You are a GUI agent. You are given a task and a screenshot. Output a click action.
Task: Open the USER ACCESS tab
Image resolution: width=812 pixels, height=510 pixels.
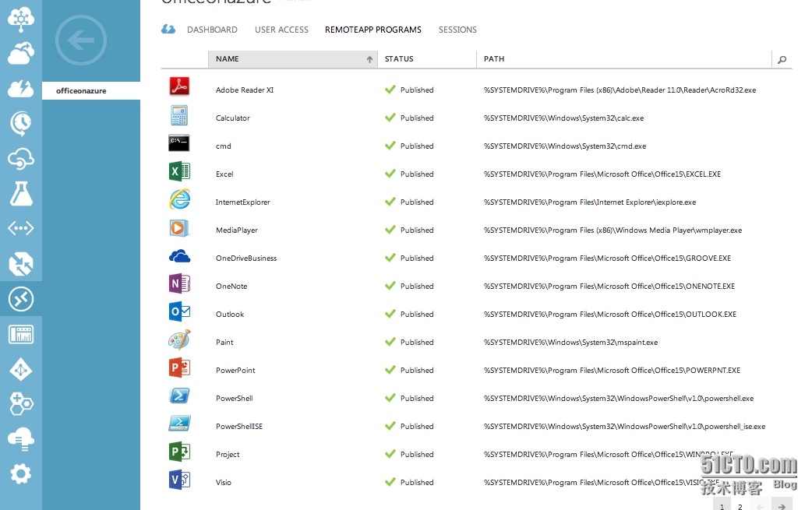tap(282, 30)
